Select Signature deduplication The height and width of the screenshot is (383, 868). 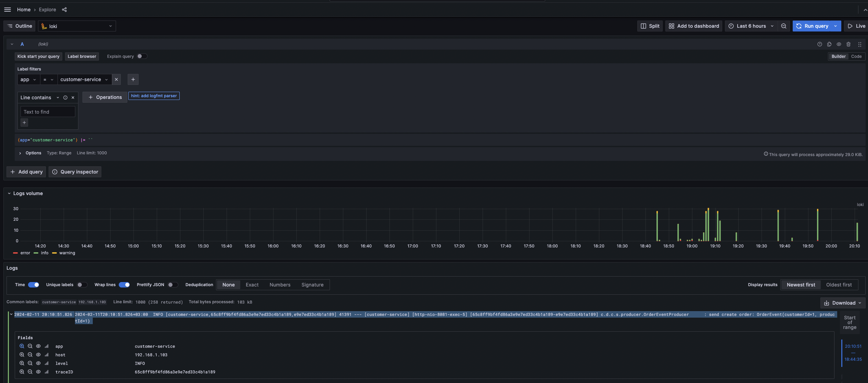click(312, 285)
